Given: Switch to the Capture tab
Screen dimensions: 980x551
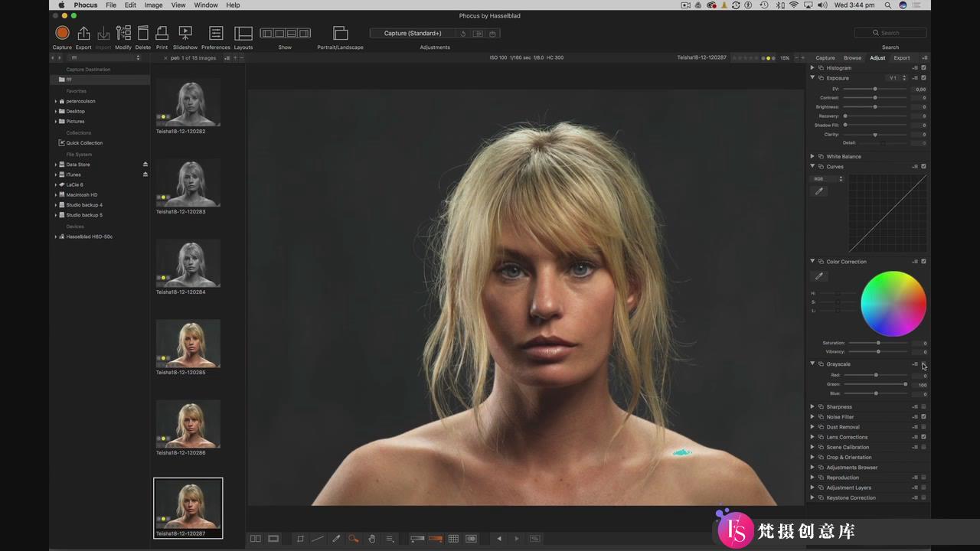Looking at the screenshot, I should coord(825,58).
